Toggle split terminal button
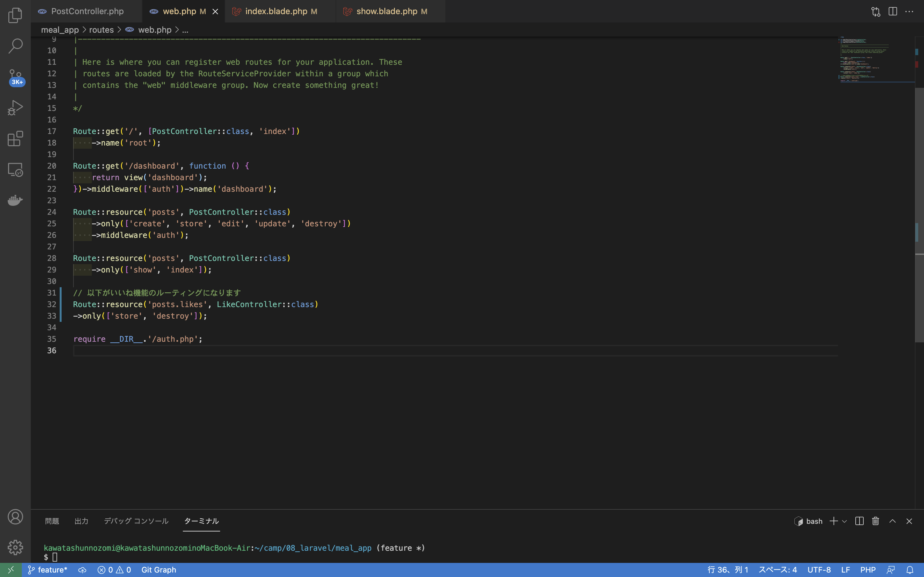Image resolution: width=924 pixels, height=577 pixels. [x=859, y=521]
